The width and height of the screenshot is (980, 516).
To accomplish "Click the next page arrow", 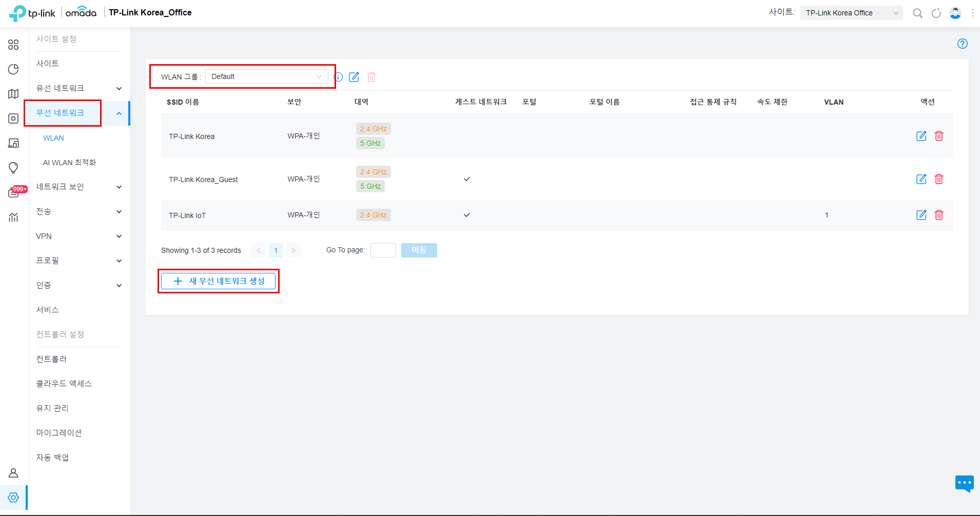I will 293,250.
